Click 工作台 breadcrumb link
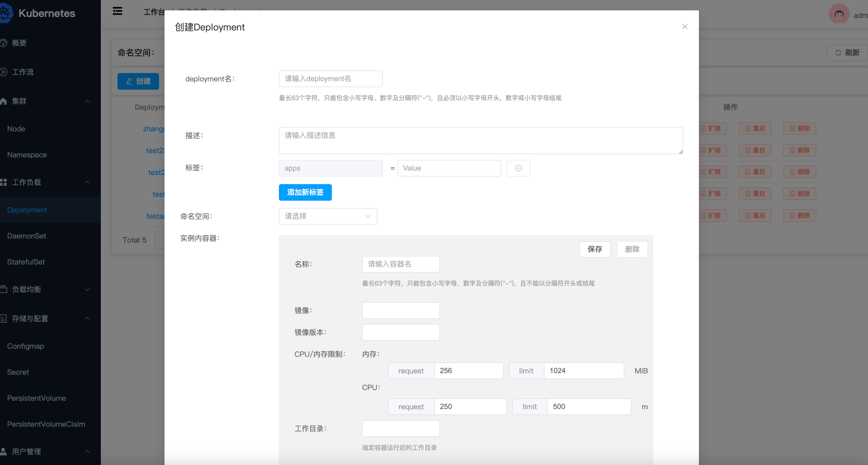Viewport: 868px width, 465px height. coord(154,12)
